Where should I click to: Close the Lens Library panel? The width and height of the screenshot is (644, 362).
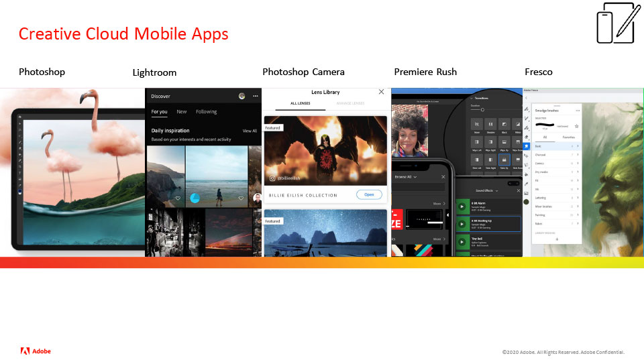(382, 92)
